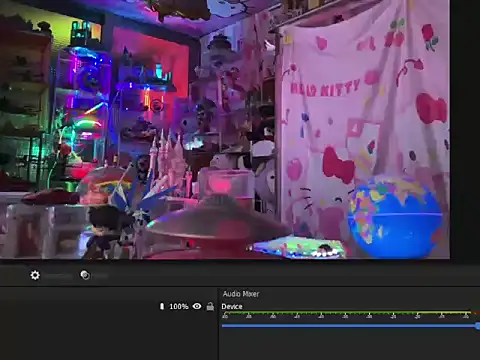
Task: Click the Device label in Audio Mixer
Action: coord(232,306)
